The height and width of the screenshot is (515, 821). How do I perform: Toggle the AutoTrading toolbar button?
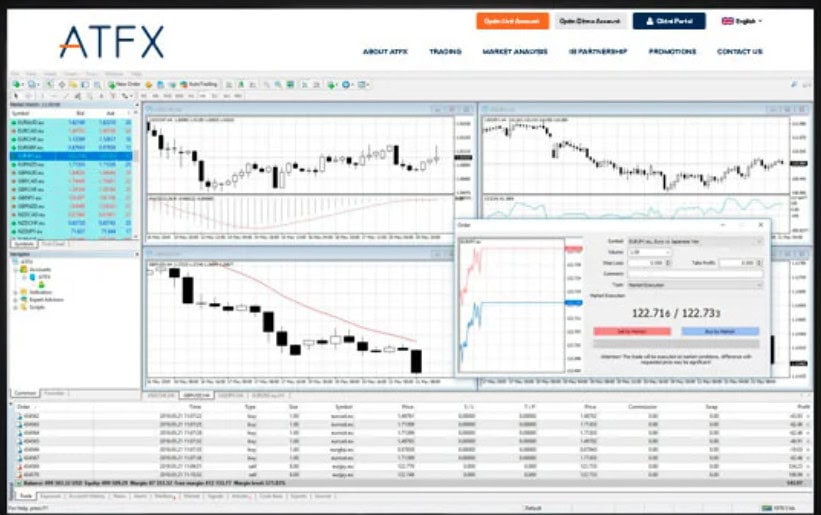tap(199, 84)
